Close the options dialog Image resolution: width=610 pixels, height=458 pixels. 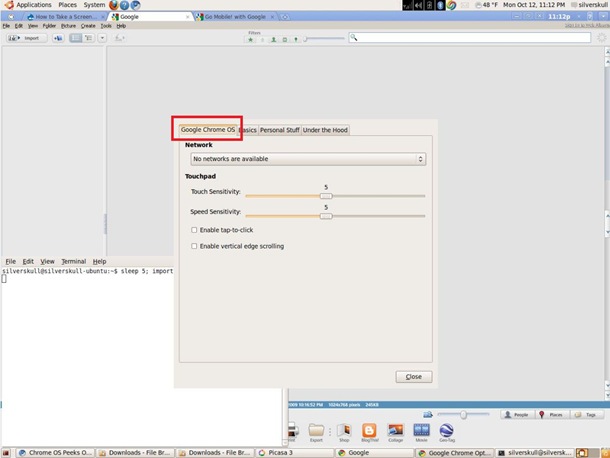pos(414,377)
